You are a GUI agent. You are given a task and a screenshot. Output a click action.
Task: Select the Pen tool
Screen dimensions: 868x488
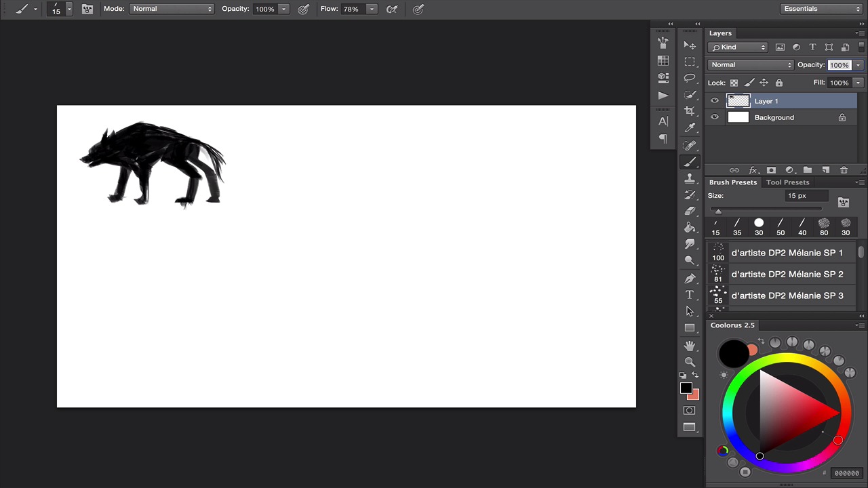tap(690, 279)
